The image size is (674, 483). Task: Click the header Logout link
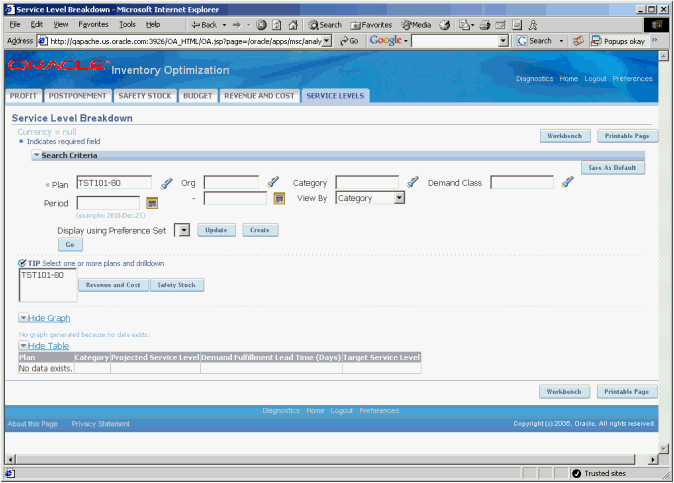[x=595, y=79]
